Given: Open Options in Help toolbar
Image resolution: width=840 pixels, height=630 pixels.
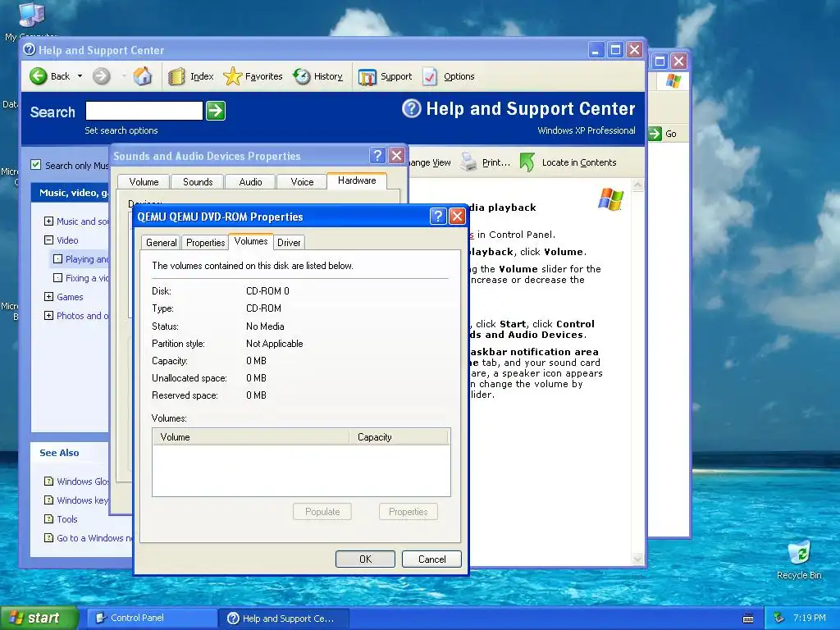Looking at the screenshot, I should [x=449, y=76].
